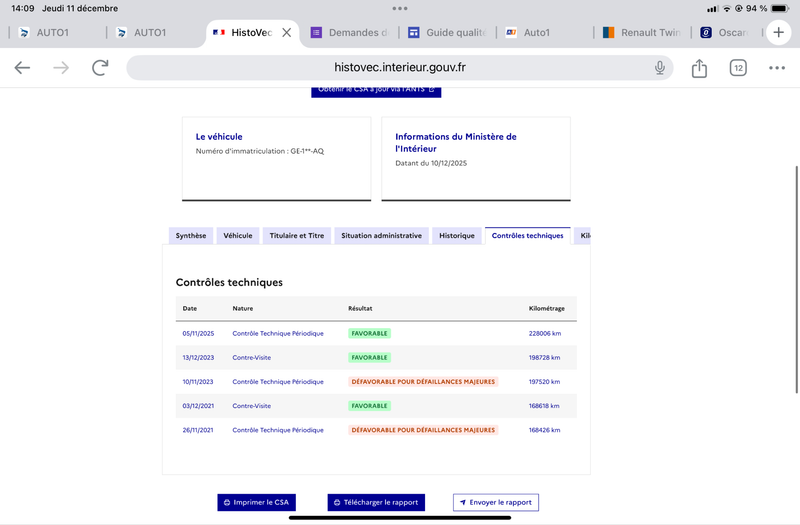
Task: Switch to the Historique tab
Action: click(x=457, y=236)
